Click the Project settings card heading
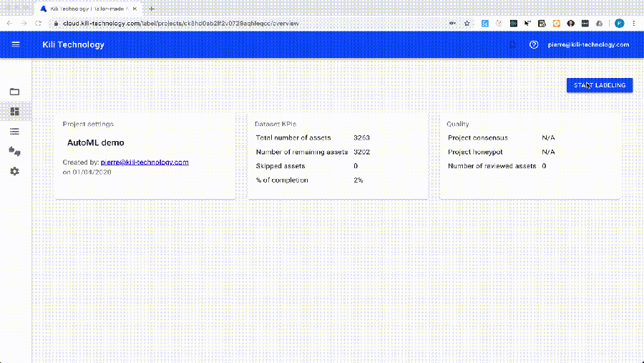This screenshot has height=363, width=644. pyautogui.click(x=88, y=124)
